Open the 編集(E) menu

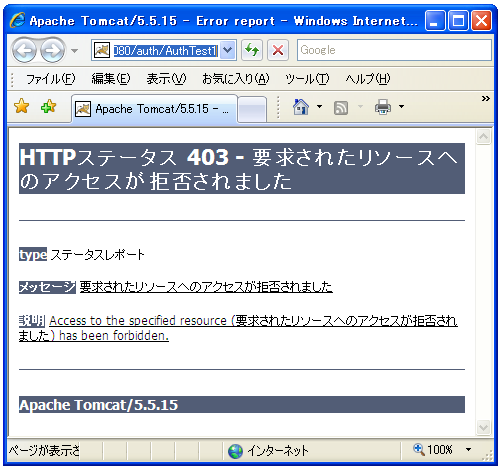(111, 79)
